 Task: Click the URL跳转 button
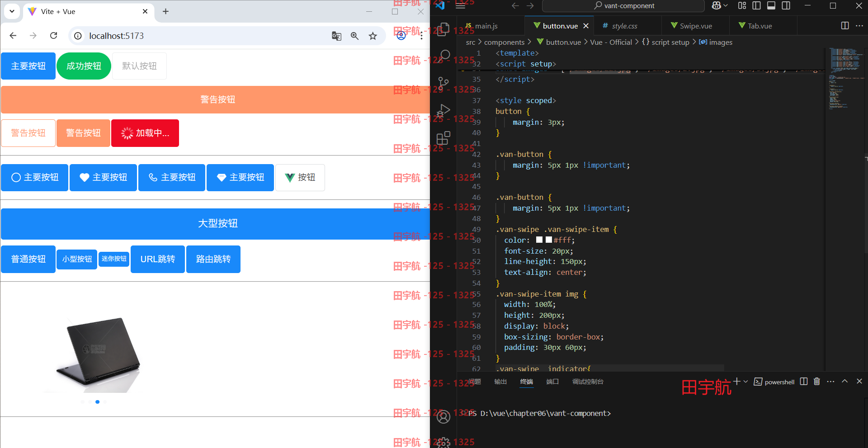(x=158, y=259)
